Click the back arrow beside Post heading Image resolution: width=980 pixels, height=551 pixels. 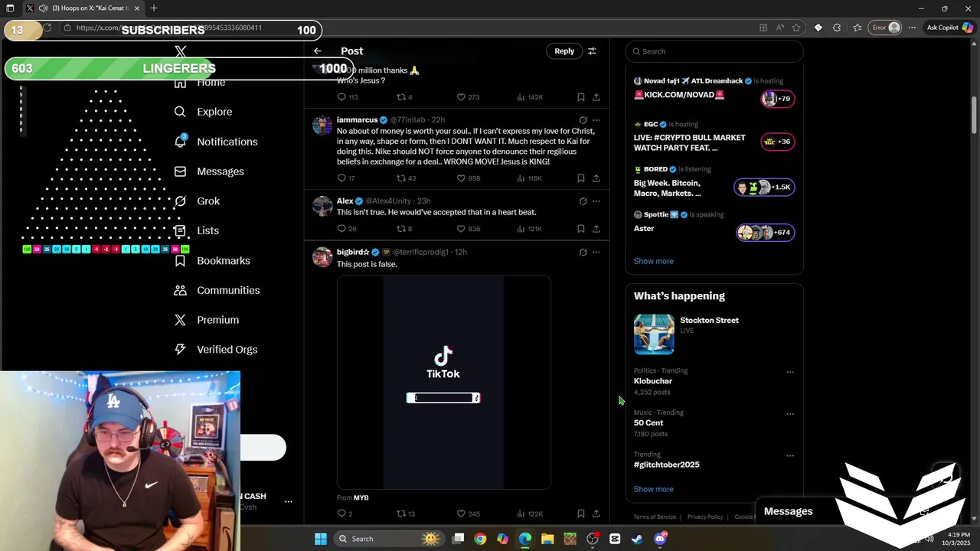click(318, 51)
